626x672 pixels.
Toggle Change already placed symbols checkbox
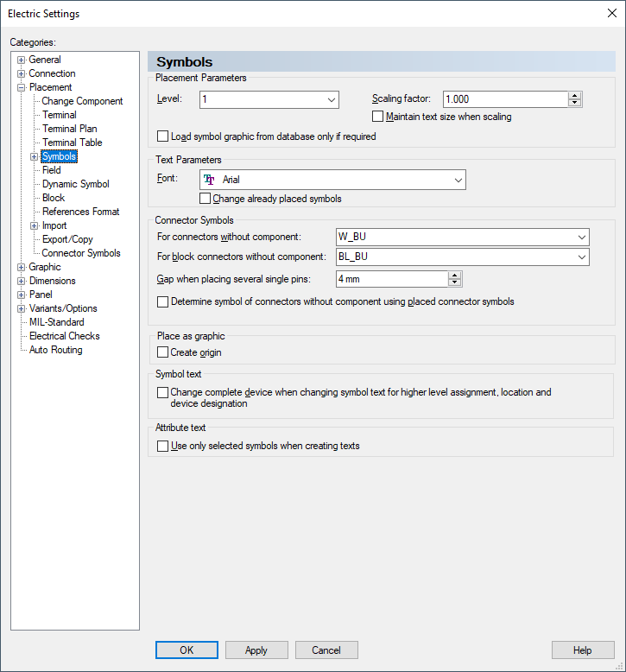coord(205,199)
